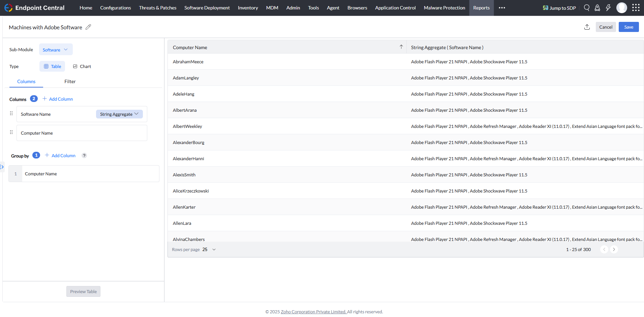Edit the report name with the pencil icon

click(88, 27)
